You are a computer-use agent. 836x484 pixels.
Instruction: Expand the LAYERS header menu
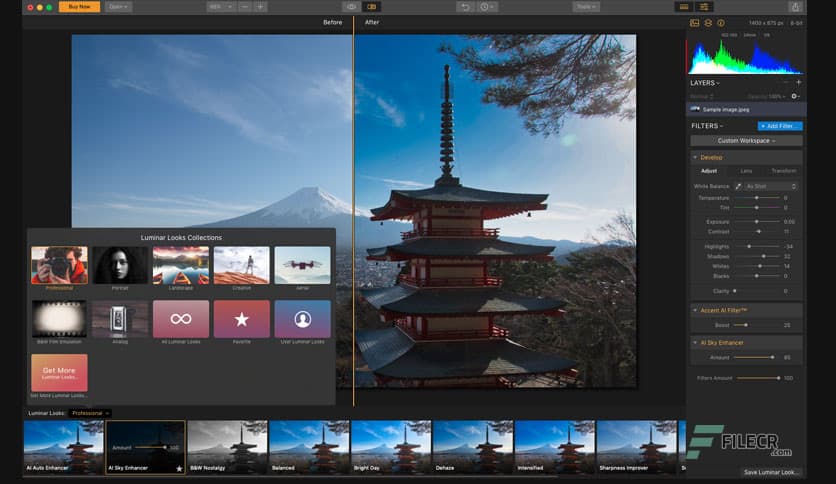[x=705, y=83]
